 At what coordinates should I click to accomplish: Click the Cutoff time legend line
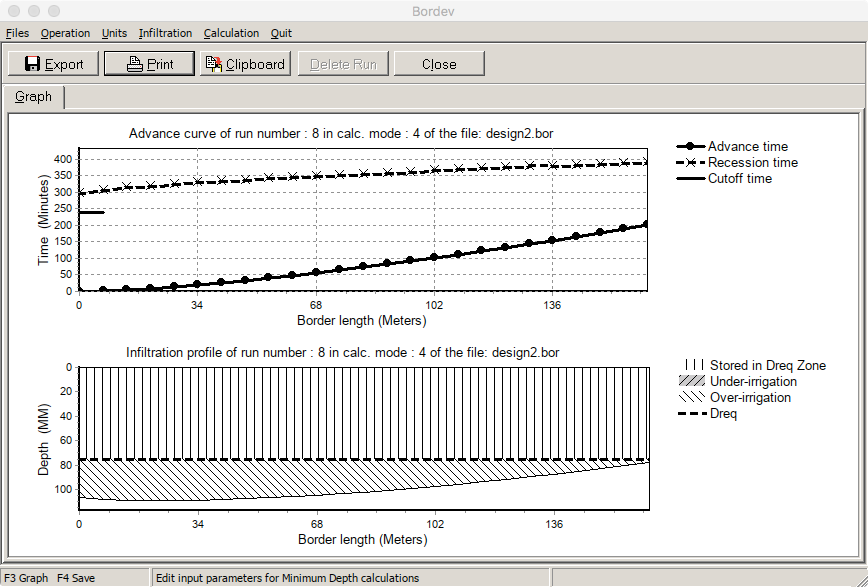pyautogui.click(x=690, y=178)
